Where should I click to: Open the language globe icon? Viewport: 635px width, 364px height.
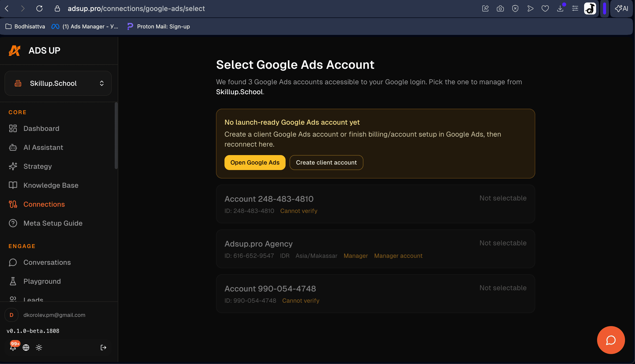[x=26, y=348]
